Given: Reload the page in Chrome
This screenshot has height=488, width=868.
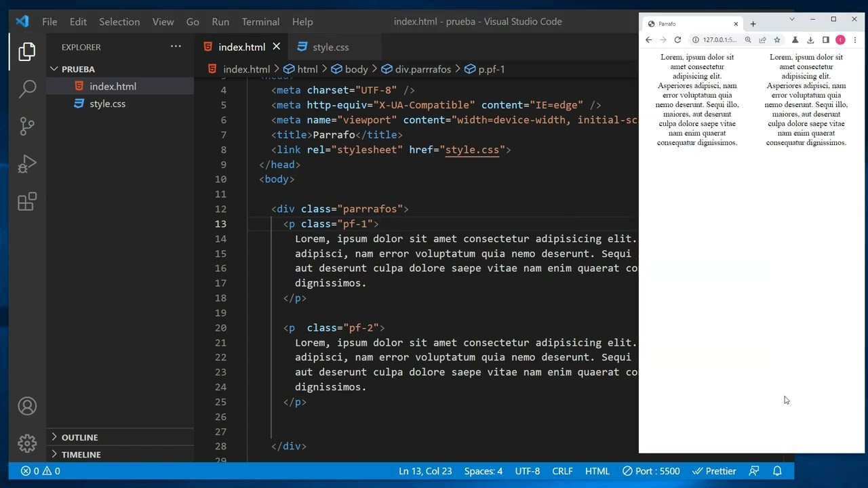Looking at the screenshot, I should pos(677,40).
